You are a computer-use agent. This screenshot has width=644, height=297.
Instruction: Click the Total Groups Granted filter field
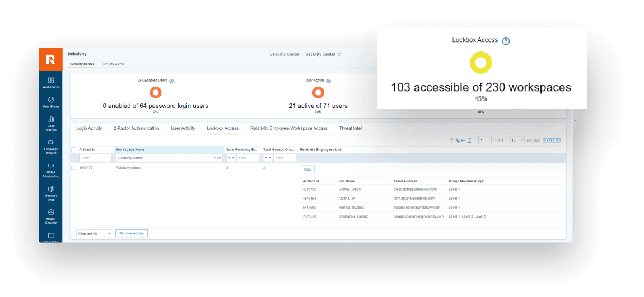(284, 158)
